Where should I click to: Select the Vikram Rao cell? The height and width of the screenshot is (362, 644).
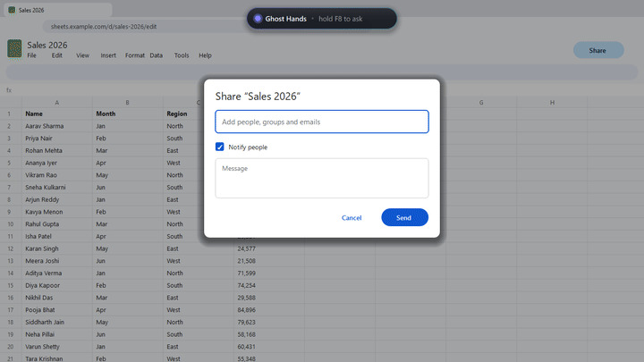[x=57, y=175]
